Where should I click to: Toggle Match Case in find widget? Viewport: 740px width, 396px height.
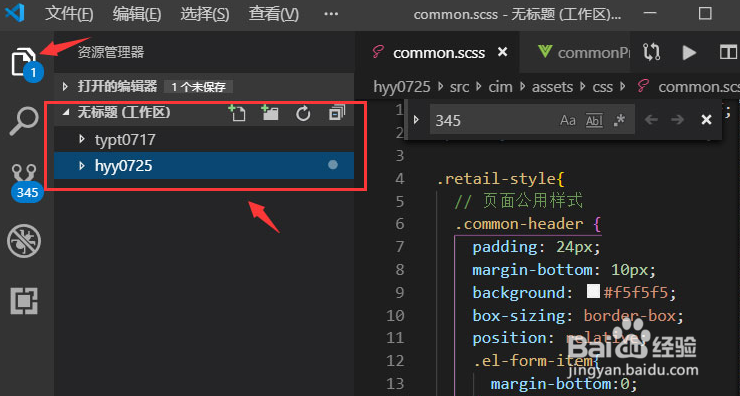[x=568, y=120]
